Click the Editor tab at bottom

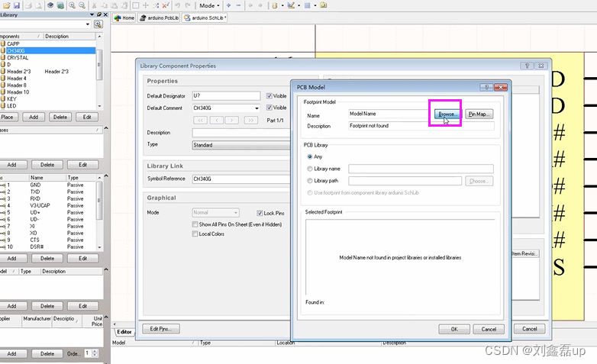[x=124, y=332]
